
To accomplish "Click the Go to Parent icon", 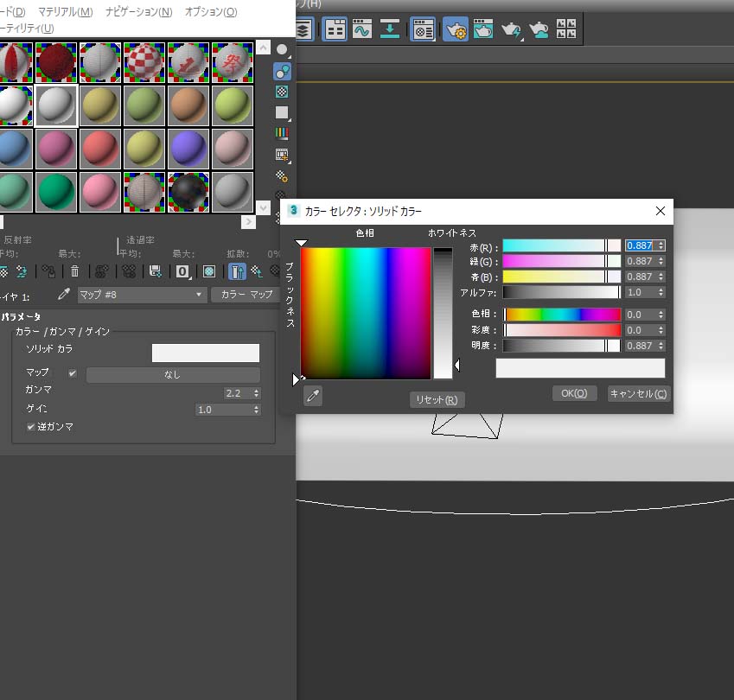I will (x=257, y=271).
